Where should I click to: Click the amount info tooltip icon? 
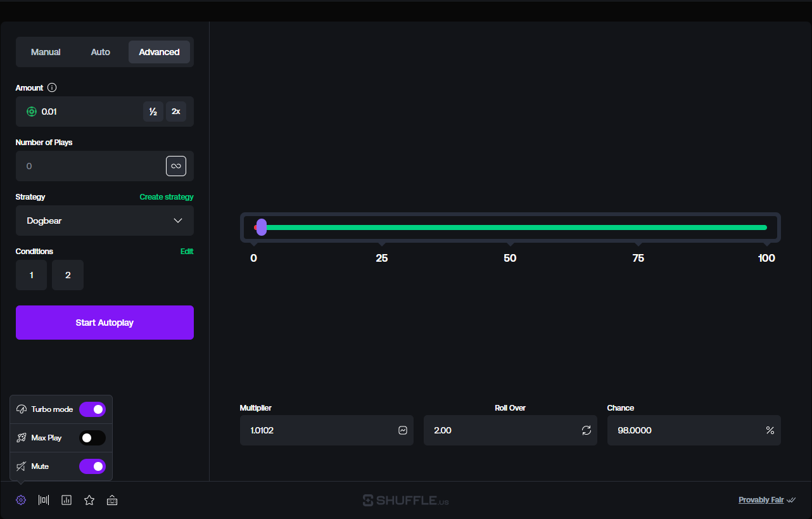coord(52,87)
